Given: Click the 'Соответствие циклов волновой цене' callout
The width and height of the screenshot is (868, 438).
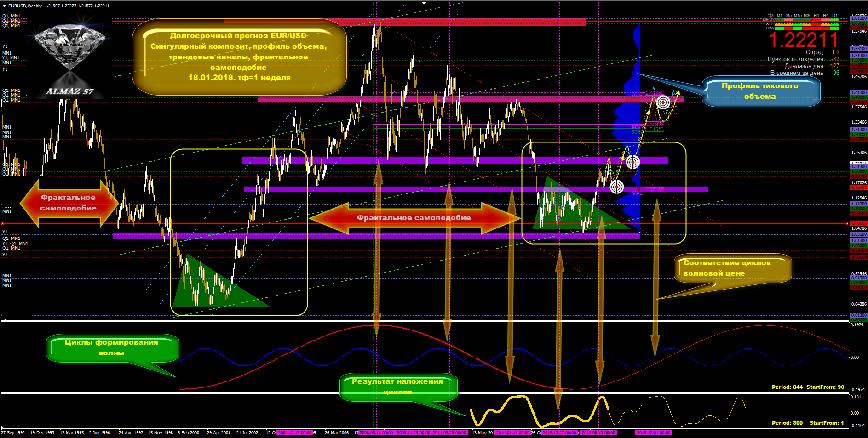Looking at the screenshot, I should click(731, 268).
